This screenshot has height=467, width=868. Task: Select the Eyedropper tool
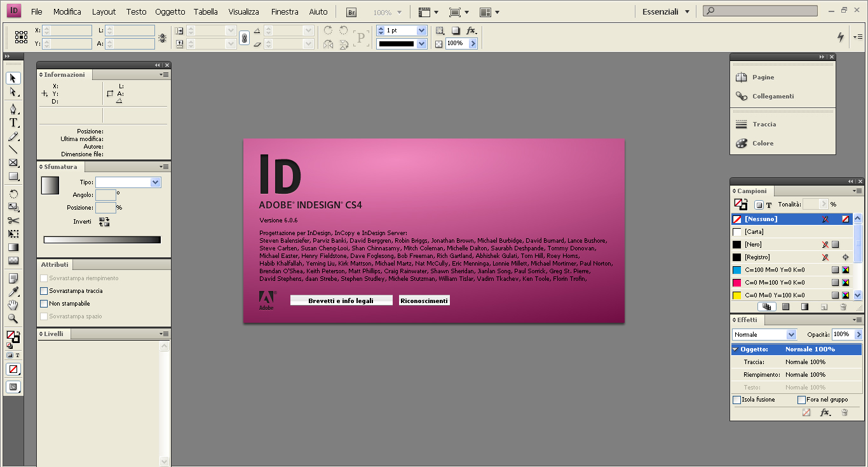pos(13,292)
